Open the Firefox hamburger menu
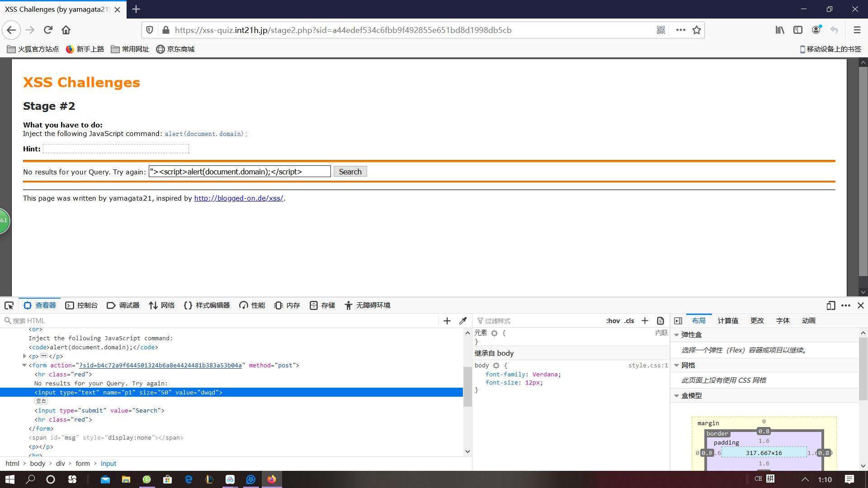The image size is (868, 488). (857, 30)
